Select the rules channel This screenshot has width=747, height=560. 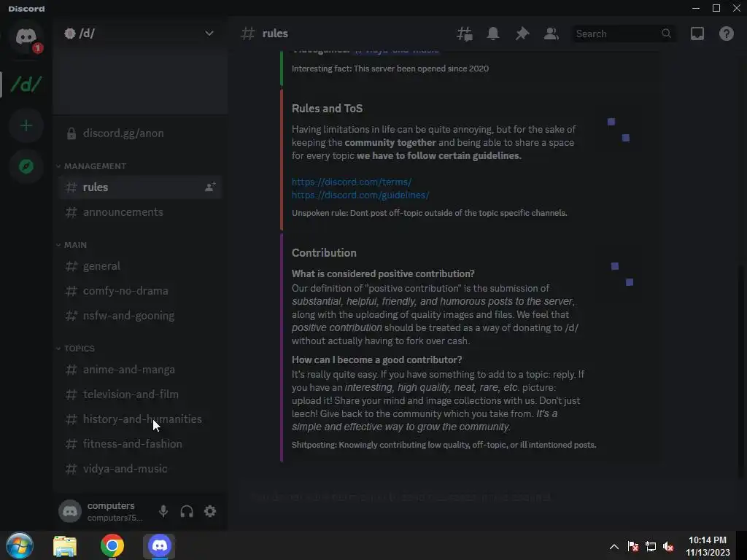(140, 187)
